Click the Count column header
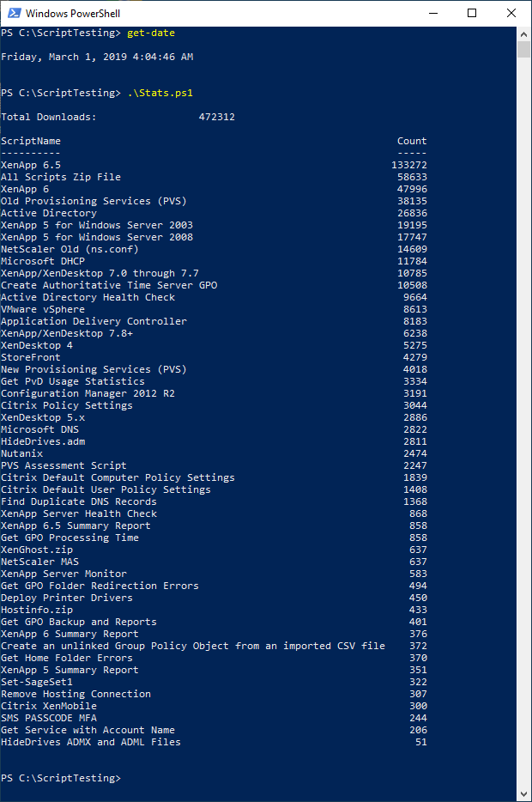The width and height of the screenshot is (532, 802). pos(411,141)
